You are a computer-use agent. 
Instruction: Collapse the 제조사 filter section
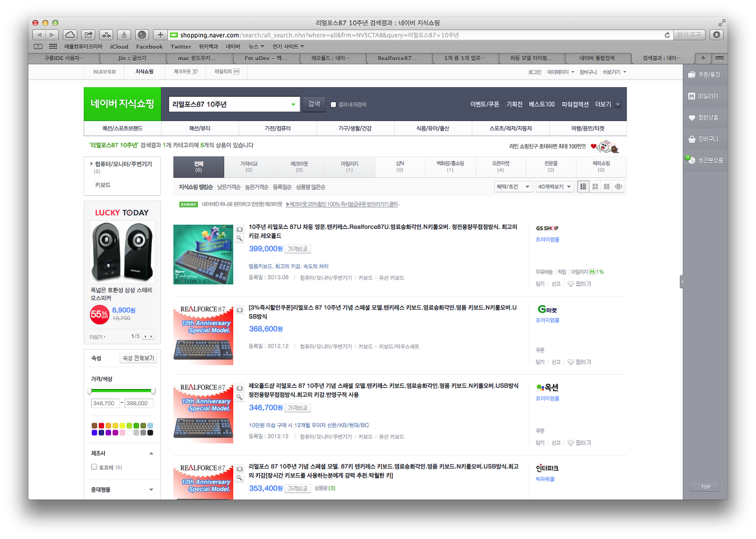click(151, 453)
